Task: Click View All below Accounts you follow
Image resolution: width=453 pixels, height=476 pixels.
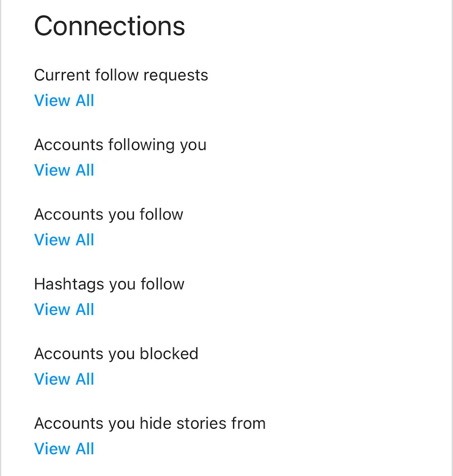Action: [x=64, y=240]
